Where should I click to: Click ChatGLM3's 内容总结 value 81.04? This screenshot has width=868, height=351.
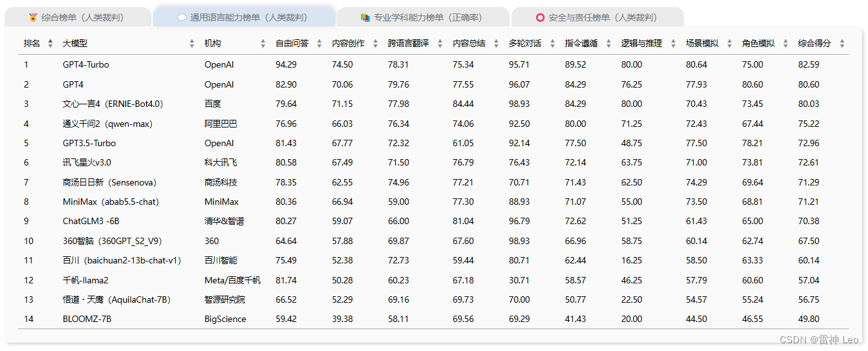(463, 221)
